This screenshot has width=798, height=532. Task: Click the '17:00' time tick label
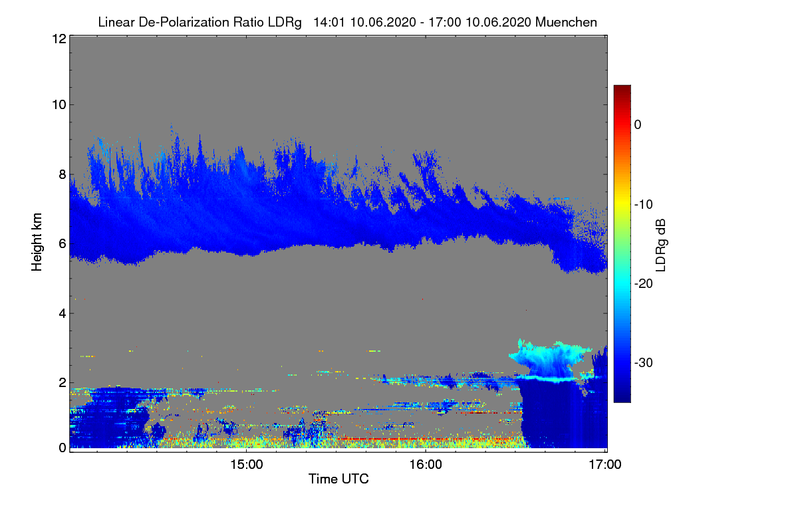pyautogui.click(x=604, y=464)
